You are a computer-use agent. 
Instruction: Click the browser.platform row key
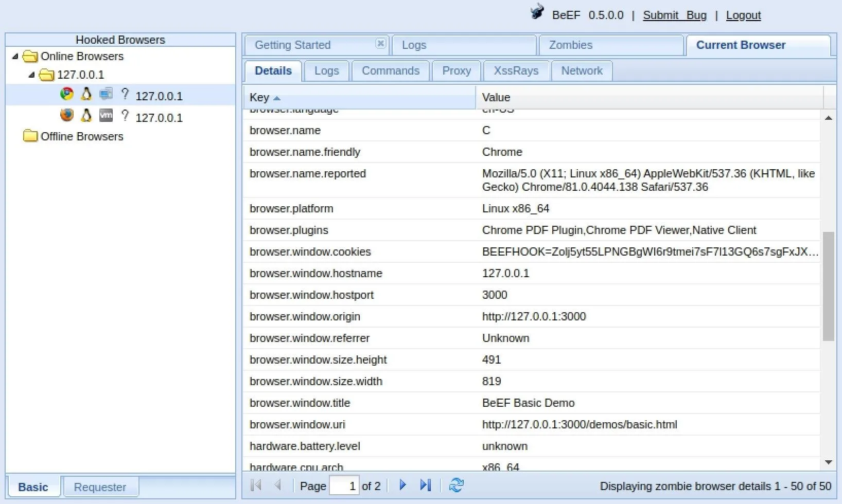point(291,209)
